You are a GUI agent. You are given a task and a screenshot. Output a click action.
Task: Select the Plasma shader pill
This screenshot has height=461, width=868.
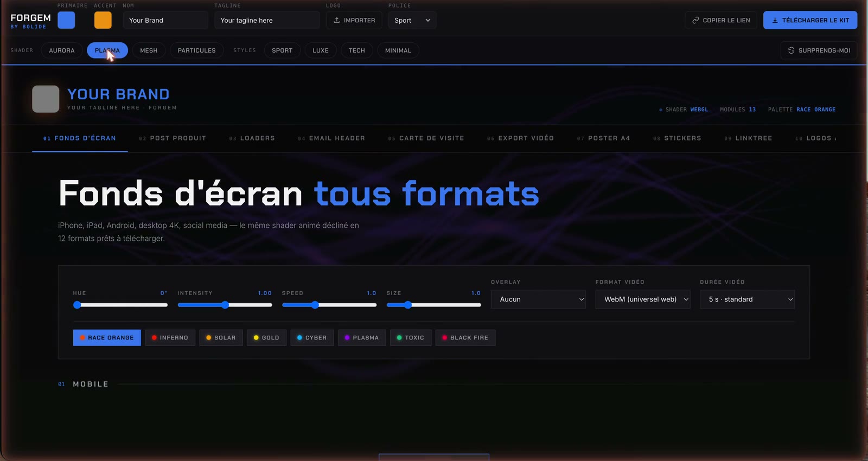coord(107,50)
